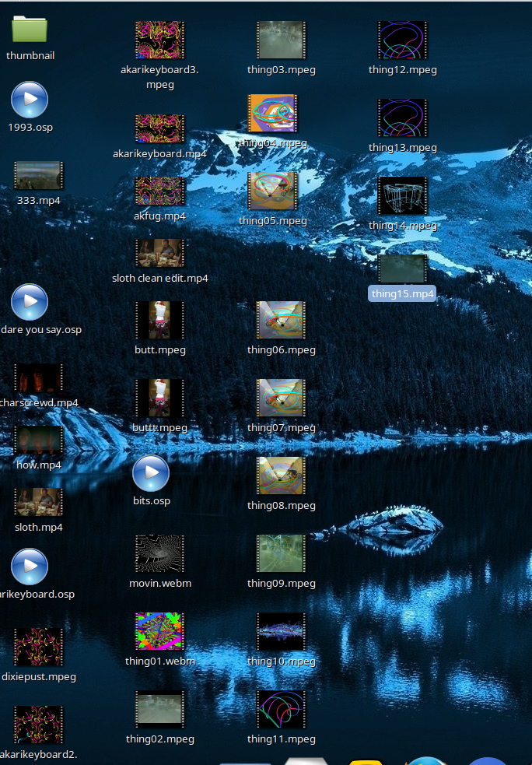Screen dimensions: 532x765
Task: Select the sloth clean edit.mp4 icon
Action: click(x=160, y=253)
